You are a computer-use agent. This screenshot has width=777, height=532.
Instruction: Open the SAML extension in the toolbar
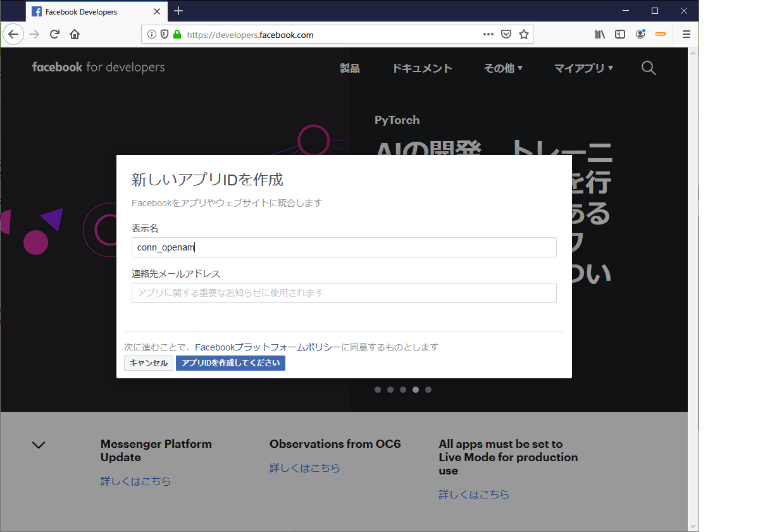coord(661,34)
